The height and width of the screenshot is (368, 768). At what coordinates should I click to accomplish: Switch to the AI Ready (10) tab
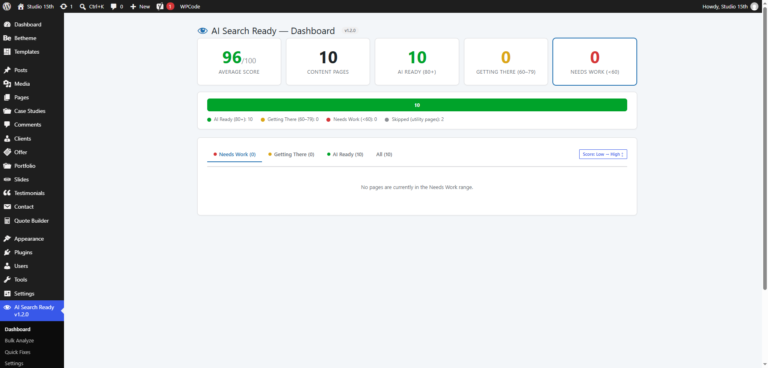pos(345,154)
